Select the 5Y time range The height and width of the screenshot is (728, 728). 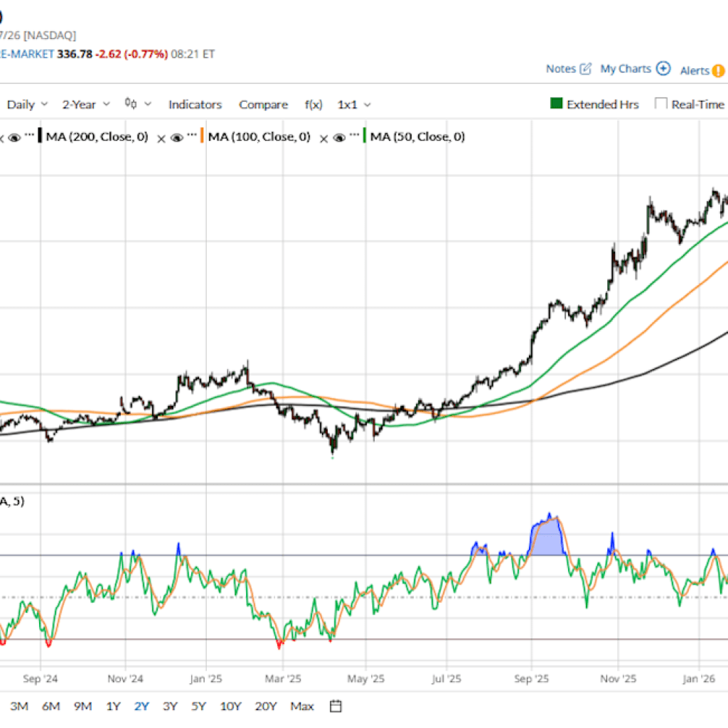198,706
